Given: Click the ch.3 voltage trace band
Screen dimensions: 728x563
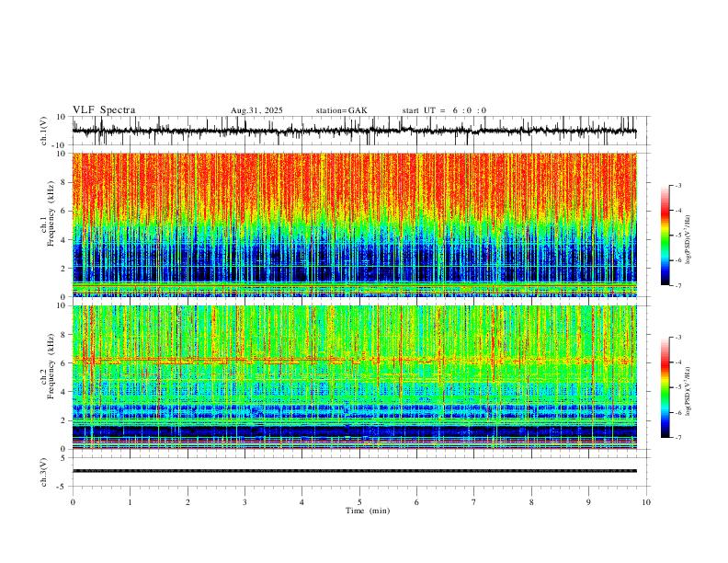Looking at the screenshot, I should (354, 471).
